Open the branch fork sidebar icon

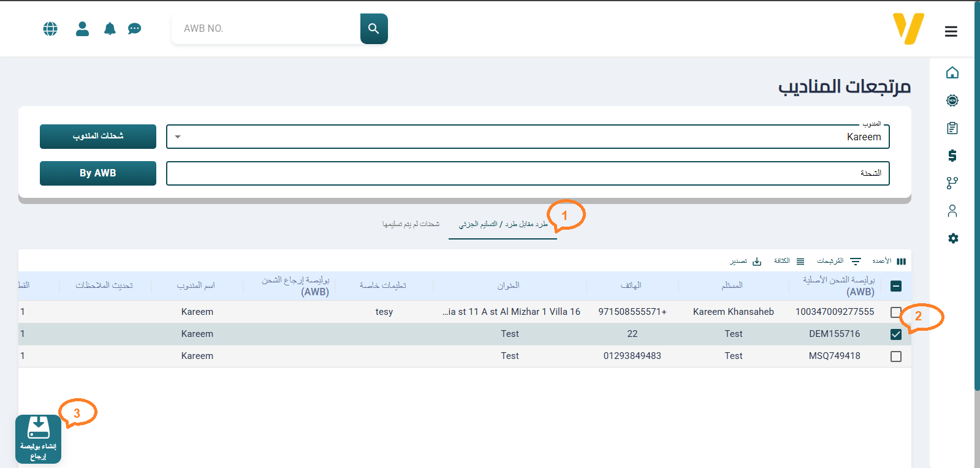click(x=952, y=183)
